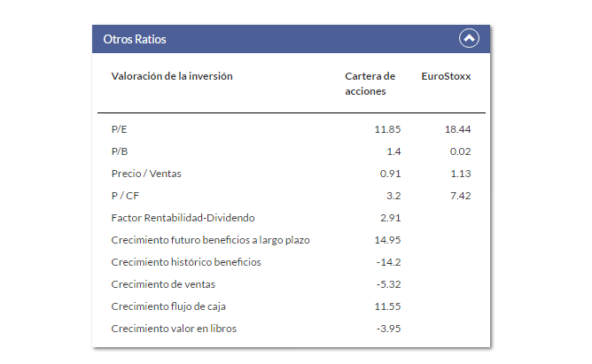Click the Crecimiento de ventas label
This screenshot has width=592, height=364.
(163, 284)
